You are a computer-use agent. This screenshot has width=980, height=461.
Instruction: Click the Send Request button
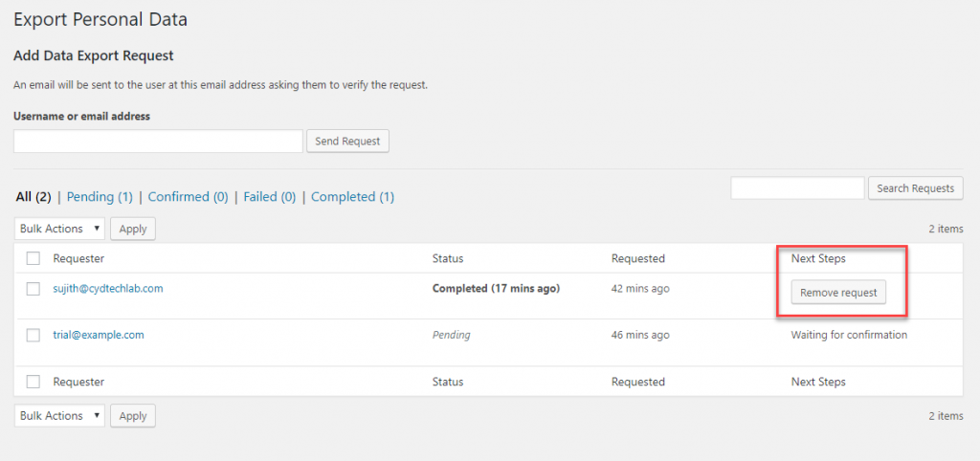(x=347, y=142)
